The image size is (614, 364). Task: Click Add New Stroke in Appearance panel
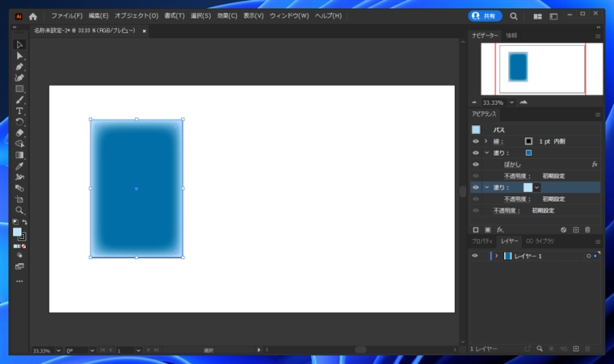click(475, 230)
